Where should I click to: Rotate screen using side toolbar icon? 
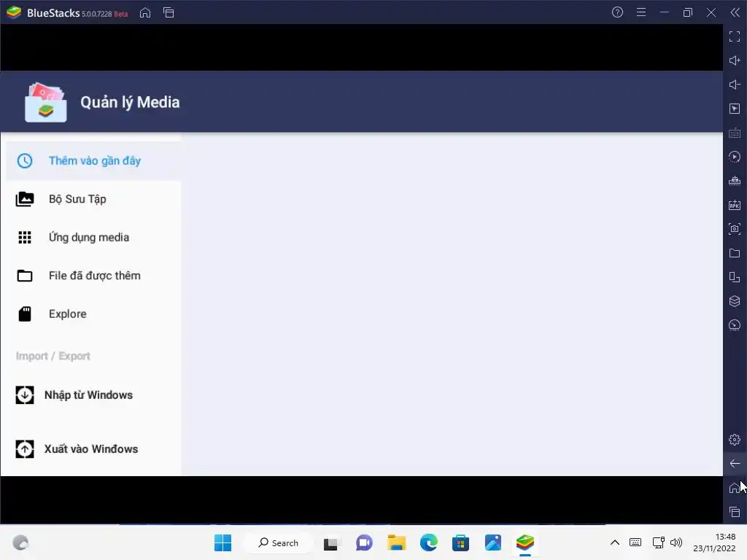click(735, 277)
